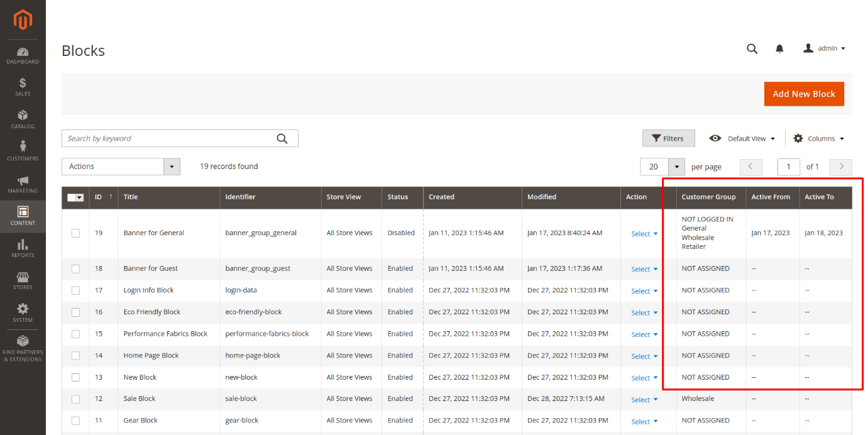Open Select action for Banner for Guest
This screenshot has width=868, height=435.
point(644,269)
